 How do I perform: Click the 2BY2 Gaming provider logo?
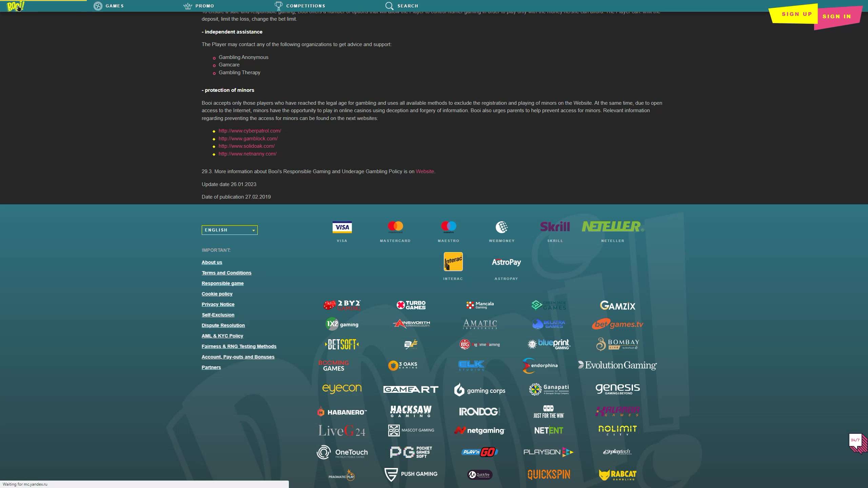342,305
